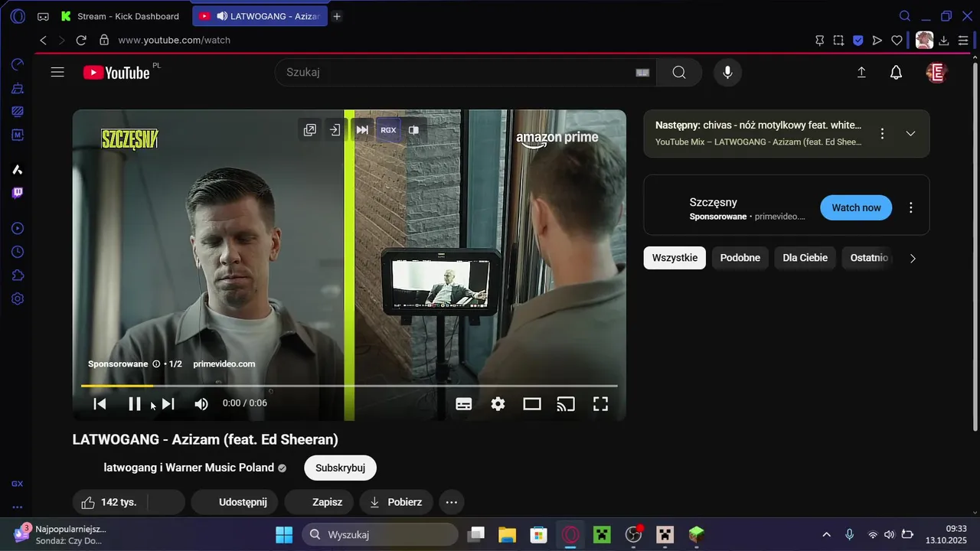Click the skip-forward icon over the video
The width and height of the screenshot is (980, 551).
[x=362, y=130]
